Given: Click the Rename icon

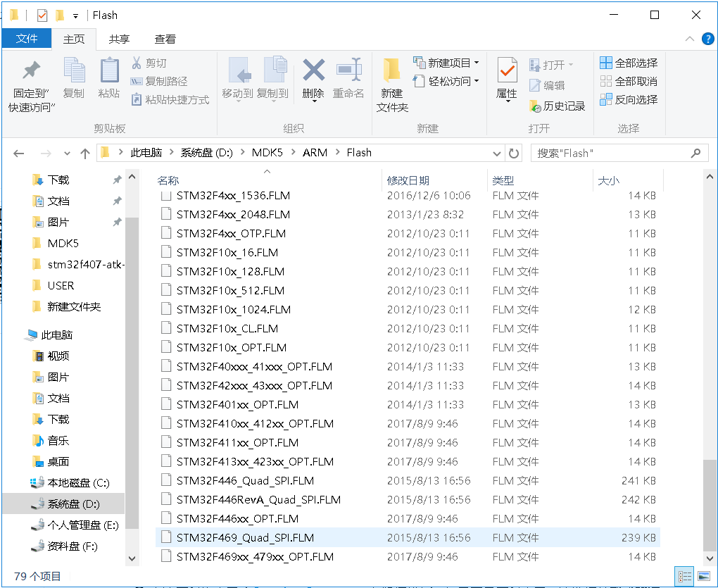Looking at the screenshot, I should click(x=349, y=70).
